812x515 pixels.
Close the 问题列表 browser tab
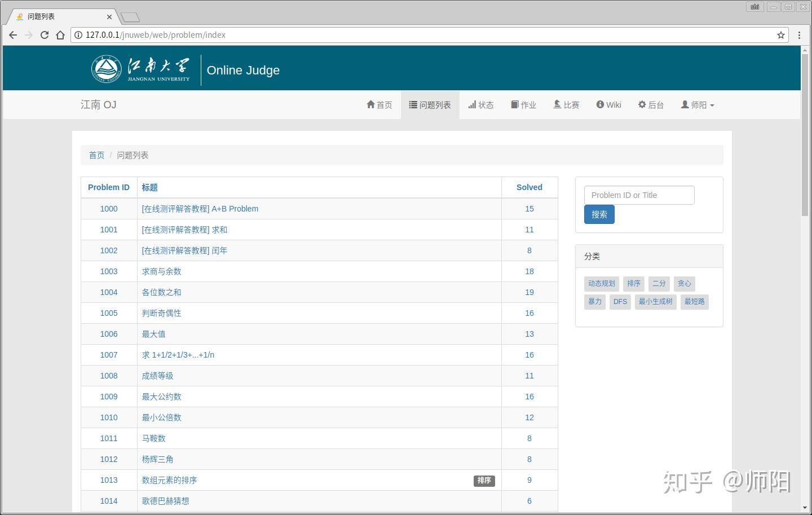tap(109, 17)
